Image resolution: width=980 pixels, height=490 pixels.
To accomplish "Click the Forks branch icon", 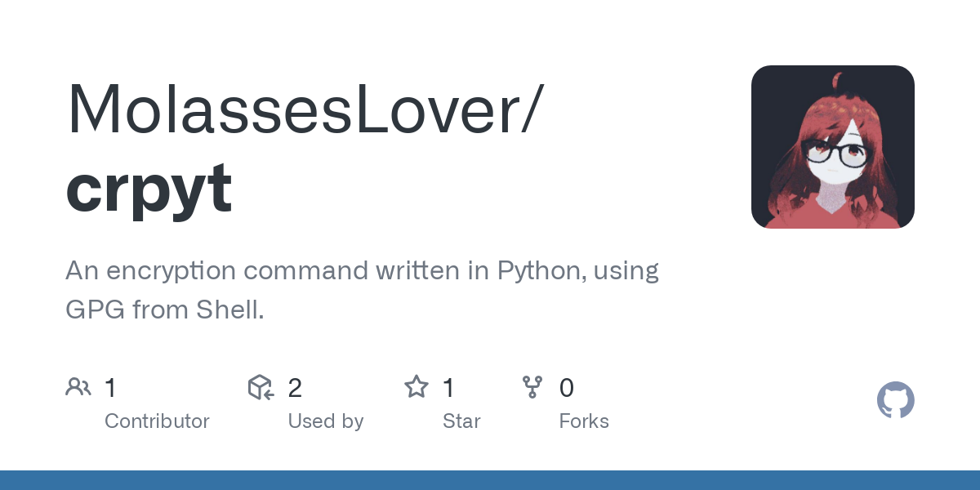I will (x=532, y=387).
